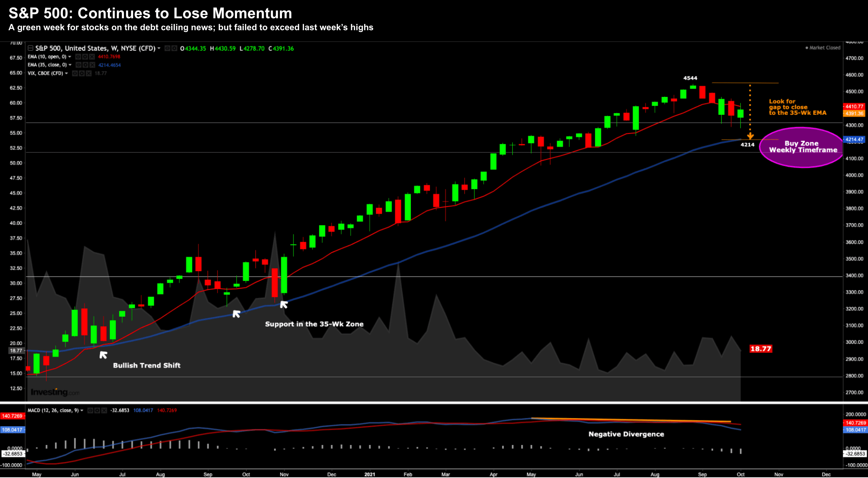This screenshot has height=478, width=868.
Task: Toggle visibility eye for S&P 500 series
Action: (x=167, y=48)
